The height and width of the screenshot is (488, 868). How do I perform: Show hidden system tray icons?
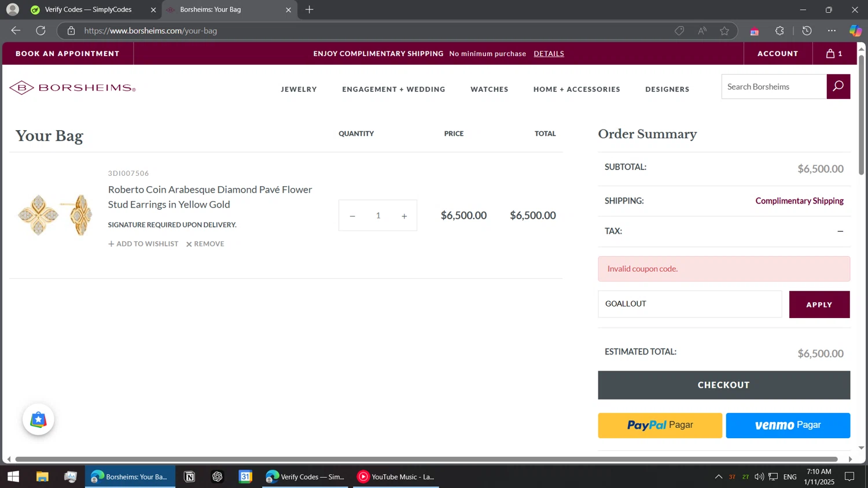coord(718,476)
